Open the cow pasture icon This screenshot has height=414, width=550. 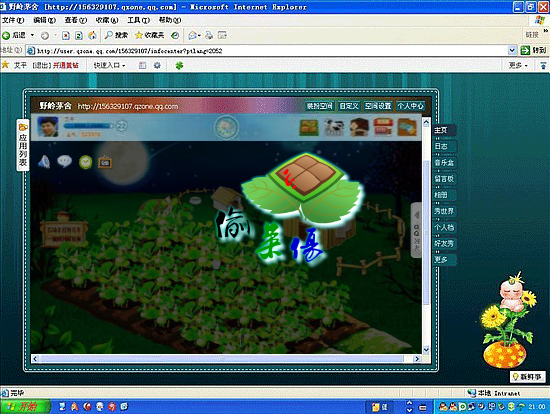pyautogui.click(x=334, y=127)
